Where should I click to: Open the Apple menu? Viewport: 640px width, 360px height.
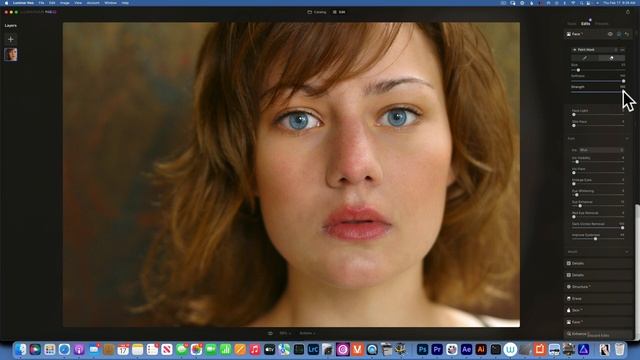(x=6, y=3)
